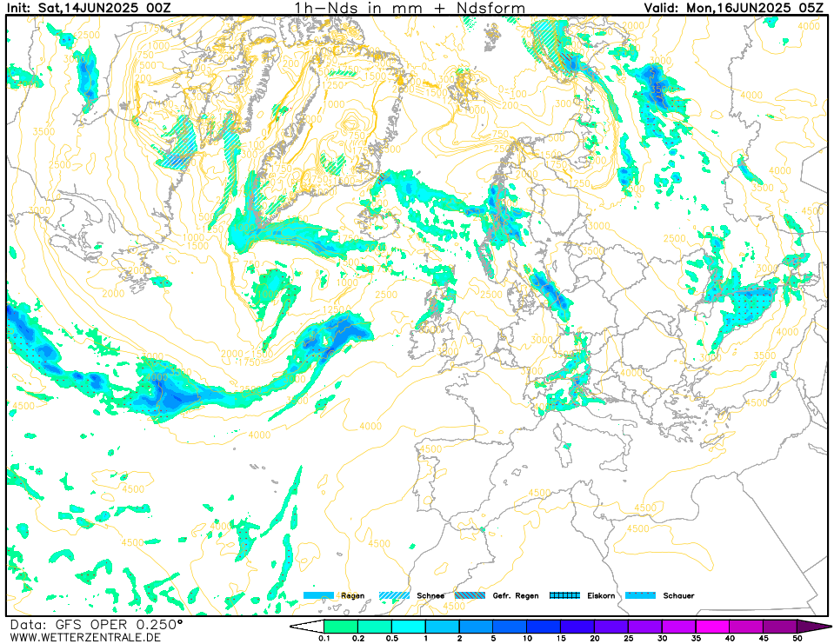The height and width of the screenshot is (644, 834).
Task: Click the 0.2–0.5 color scale segment
Action: tap(375, 627)
